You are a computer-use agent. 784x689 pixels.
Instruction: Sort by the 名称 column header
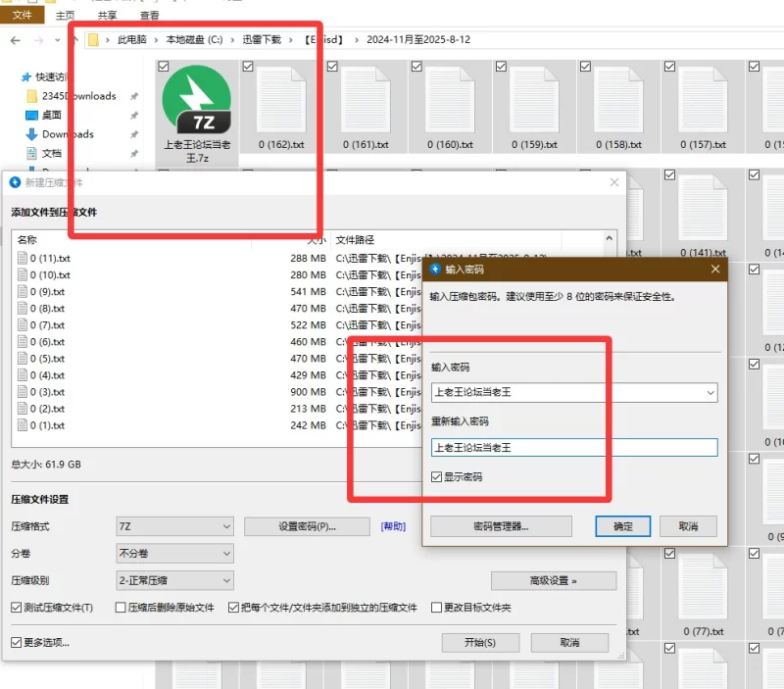[27, 240]
